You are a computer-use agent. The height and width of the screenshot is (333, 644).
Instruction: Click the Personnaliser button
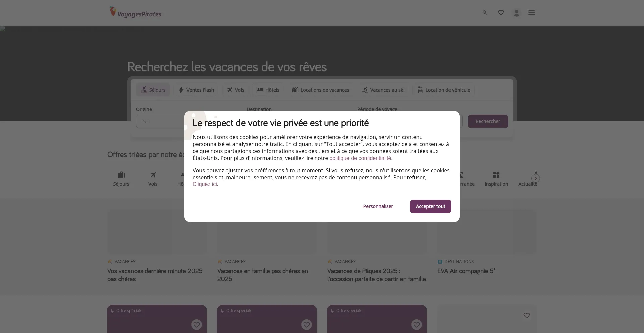[378, 206]
